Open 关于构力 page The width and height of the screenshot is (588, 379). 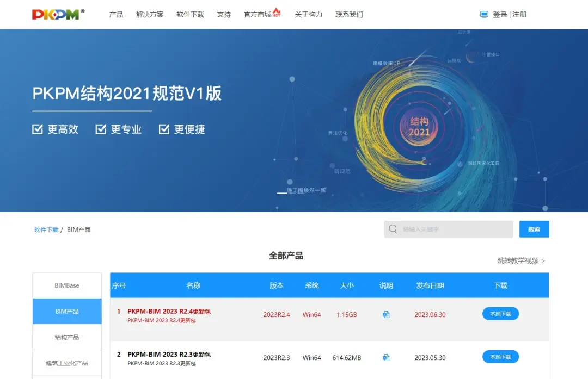click(x=309, y=15)
